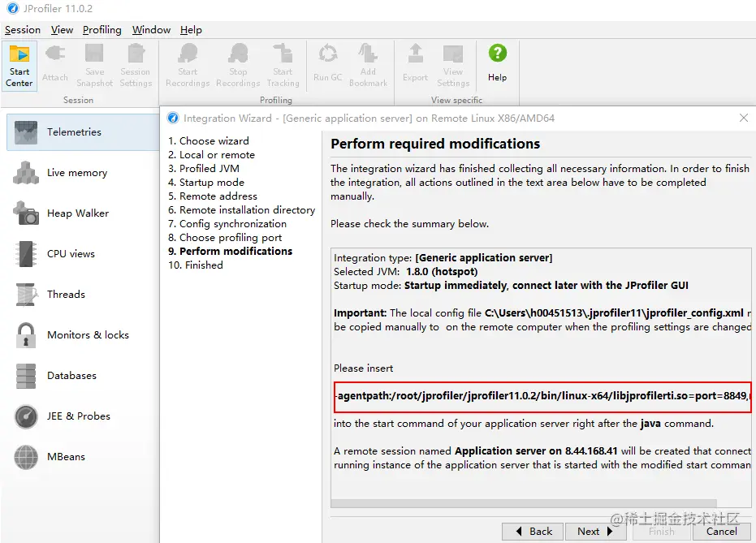Click the Integration Wizard dialog logo icon
The width and height of the screenshot is (756, 543).
(173, 118)
